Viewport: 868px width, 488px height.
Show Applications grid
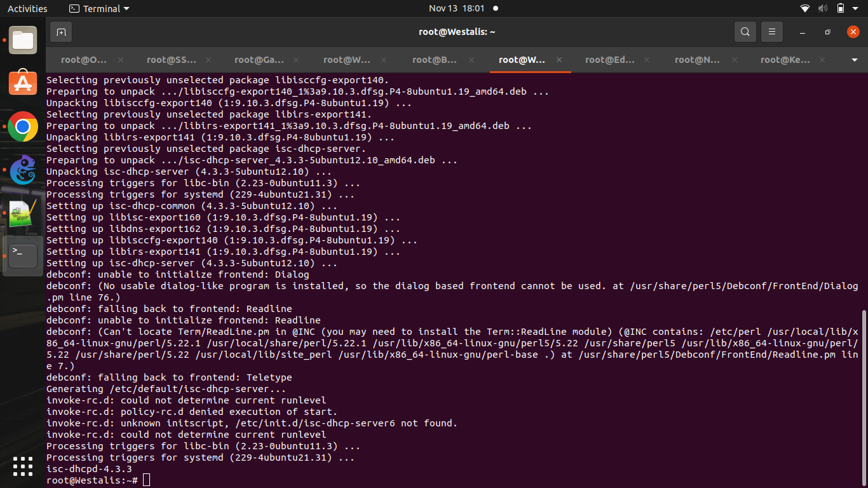click(23, 466)
